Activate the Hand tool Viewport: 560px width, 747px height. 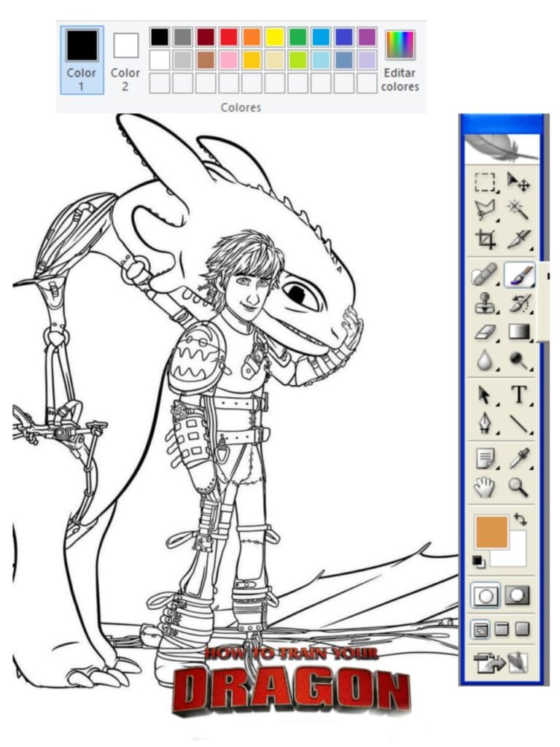click(484, 487)
